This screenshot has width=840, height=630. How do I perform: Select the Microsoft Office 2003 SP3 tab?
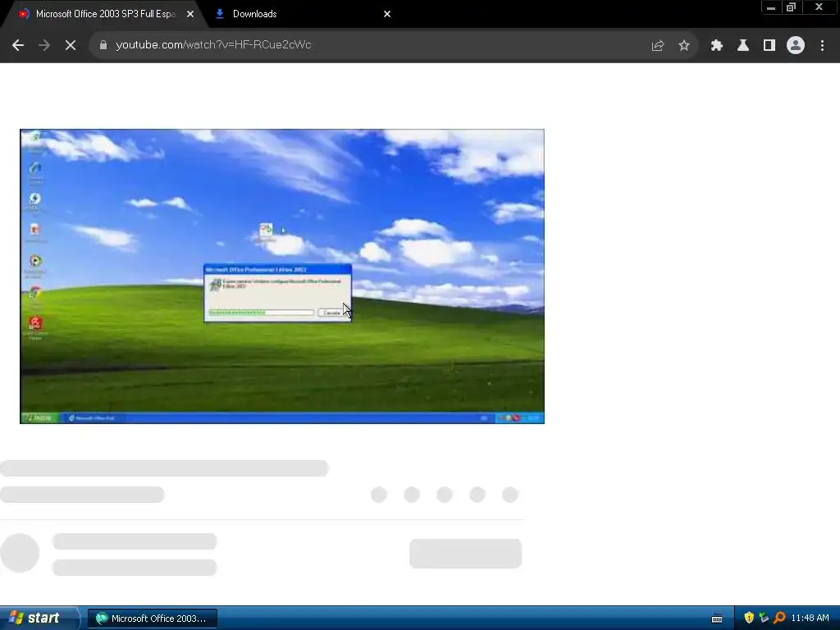(x=104, y=14)
